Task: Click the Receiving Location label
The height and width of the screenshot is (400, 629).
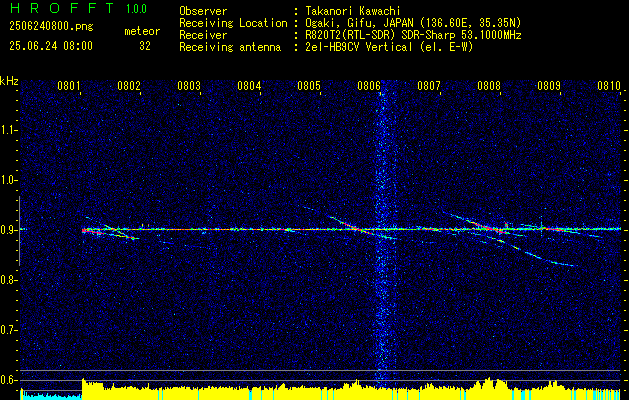Action: 233,23
